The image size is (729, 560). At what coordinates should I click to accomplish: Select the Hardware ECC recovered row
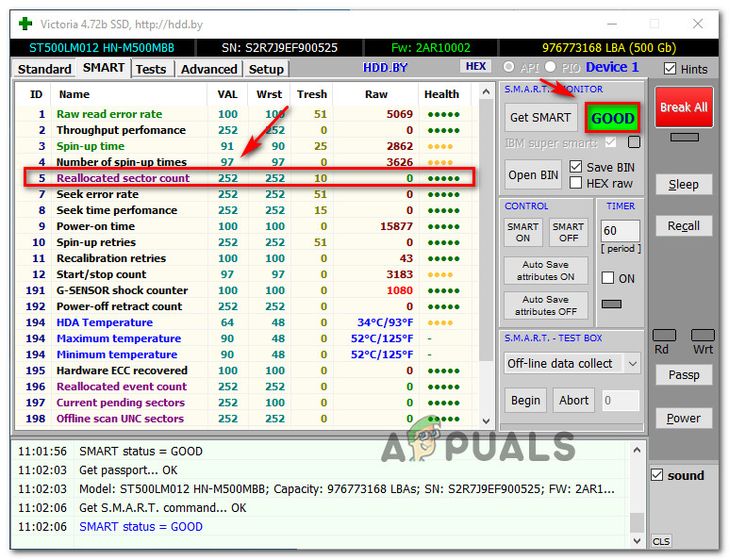pos(244,371)
